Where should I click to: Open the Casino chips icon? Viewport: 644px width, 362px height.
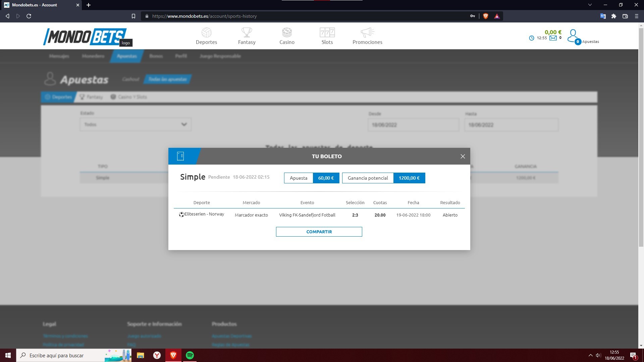point(287,33)
